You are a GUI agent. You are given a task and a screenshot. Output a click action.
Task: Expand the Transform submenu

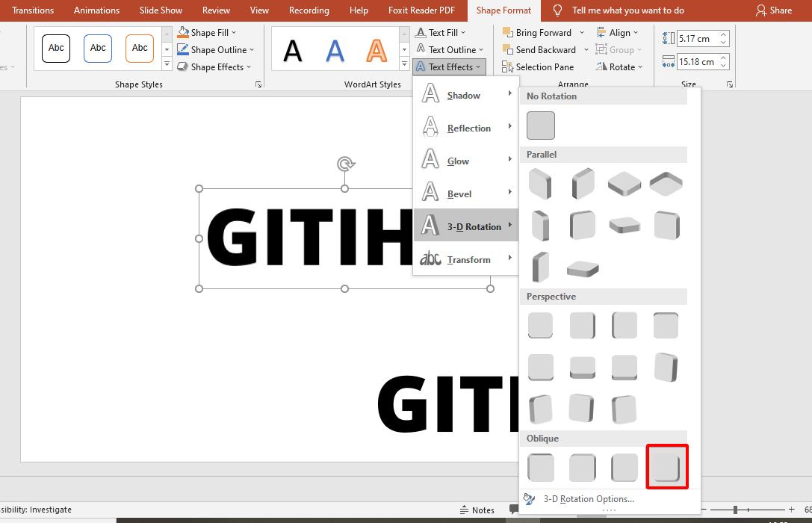click(x=468, y=259)
